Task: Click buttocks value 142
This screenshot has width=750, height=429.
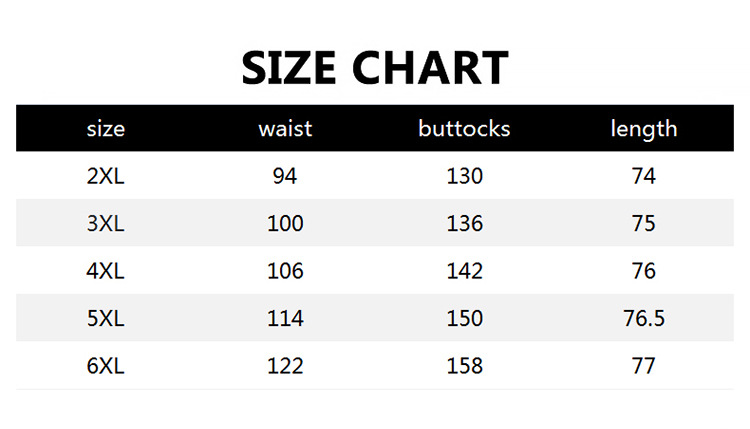Action: click(x=464, y=271)
